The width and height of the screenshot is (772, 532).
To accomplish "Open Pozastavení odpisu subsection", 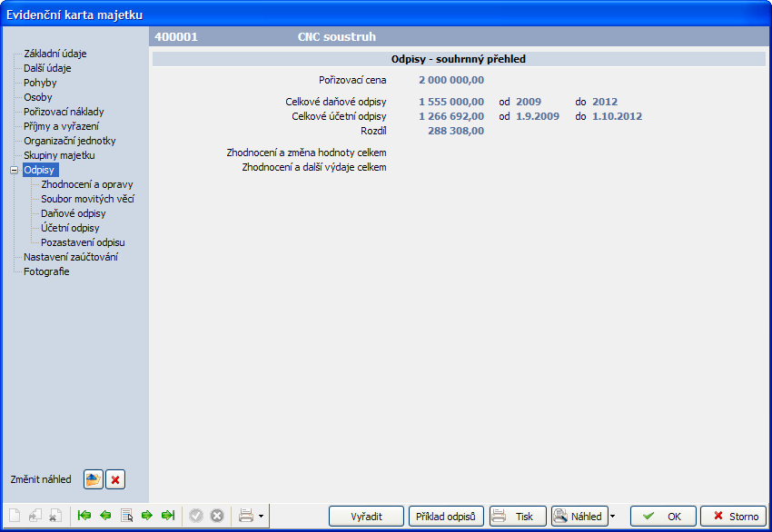I will tap(83, 242).
